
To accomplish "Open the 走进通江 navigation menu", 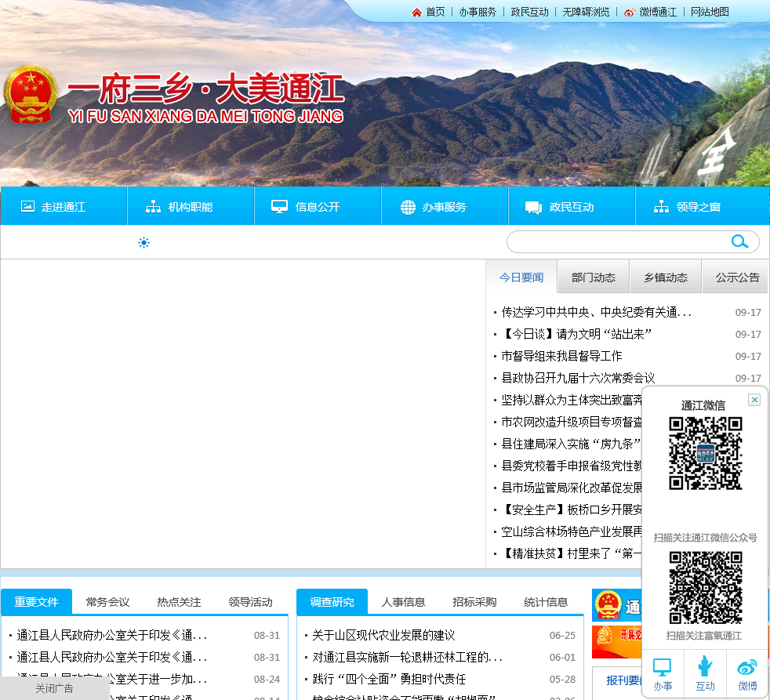I will (64, 206).
